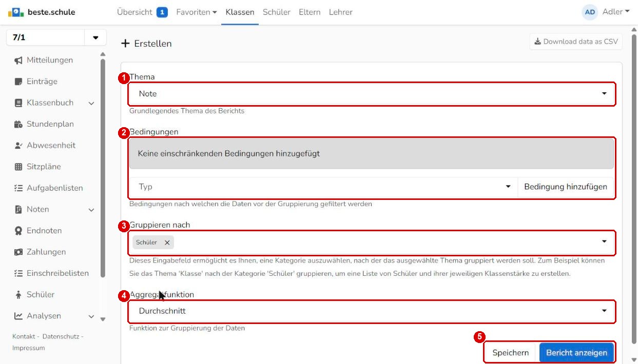The image size is (638, 364).
Task: Click Bedingung hinzufügen button
Action: click(566, 187)
